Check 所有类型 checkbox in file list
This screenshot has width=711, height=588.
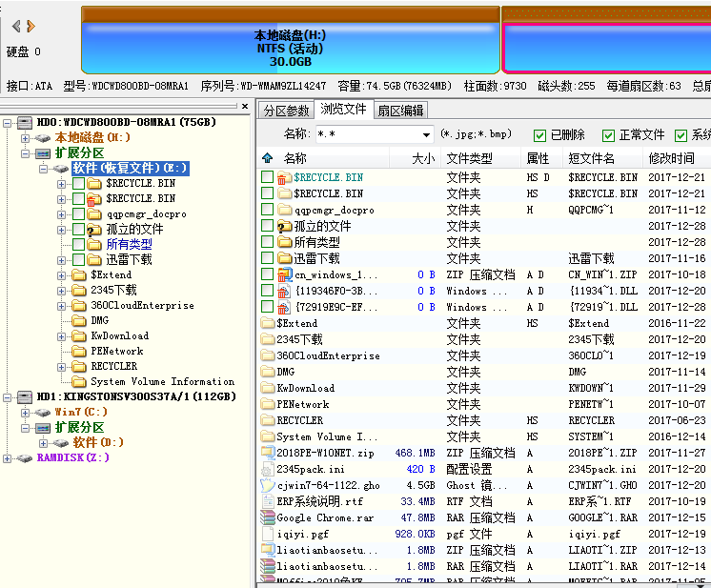pyautogui.click(x=268, y=242)
